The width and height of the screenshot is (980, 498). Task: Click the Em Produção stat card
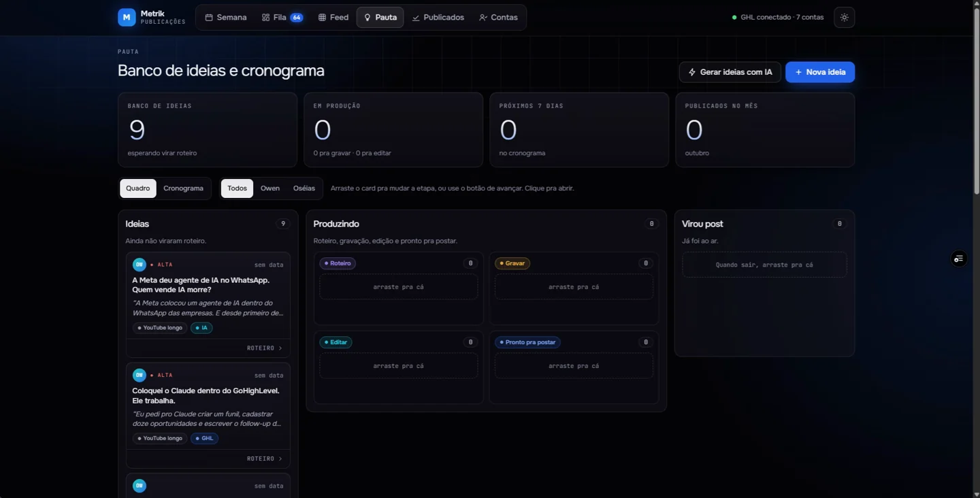pos(393,130)
